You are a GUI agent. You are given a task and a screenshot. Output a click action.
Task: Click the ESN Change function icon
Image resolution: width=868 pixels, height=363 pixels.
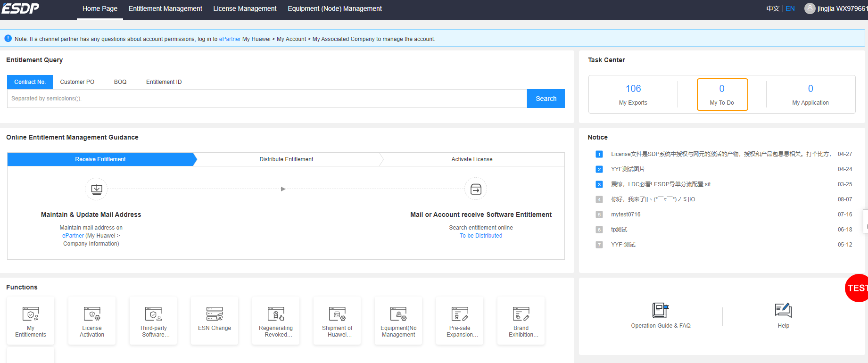[x=215, y=314]
